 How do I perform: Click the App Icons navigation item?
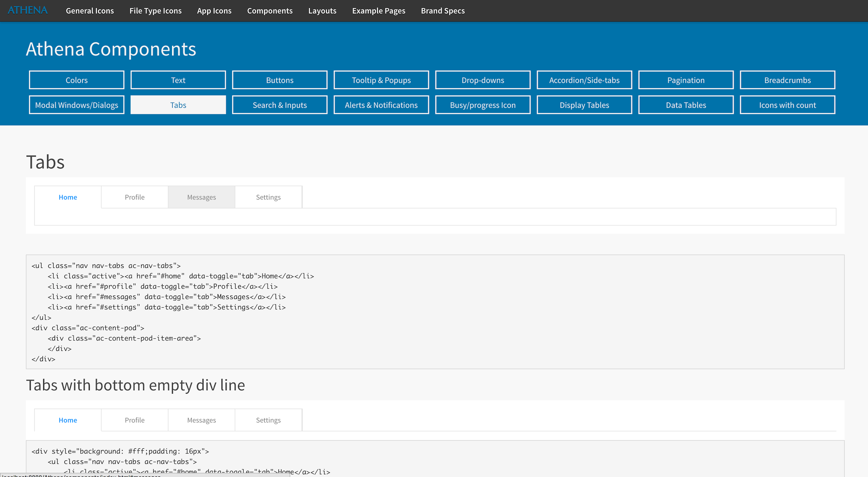click(x=214, y=11)
